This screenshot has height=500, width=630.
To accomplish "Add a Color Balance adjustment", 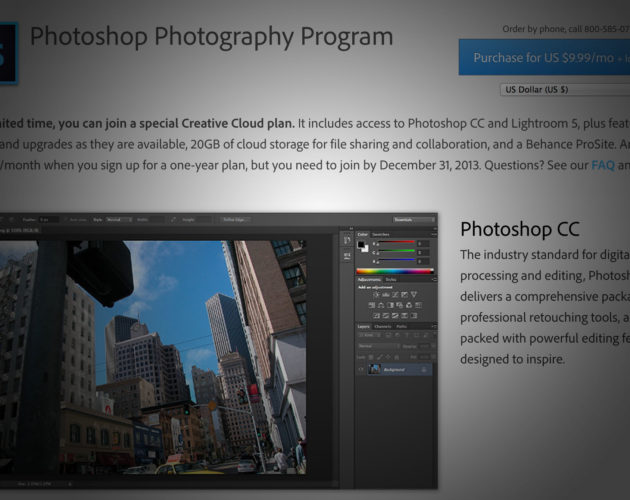I will 380,305.
